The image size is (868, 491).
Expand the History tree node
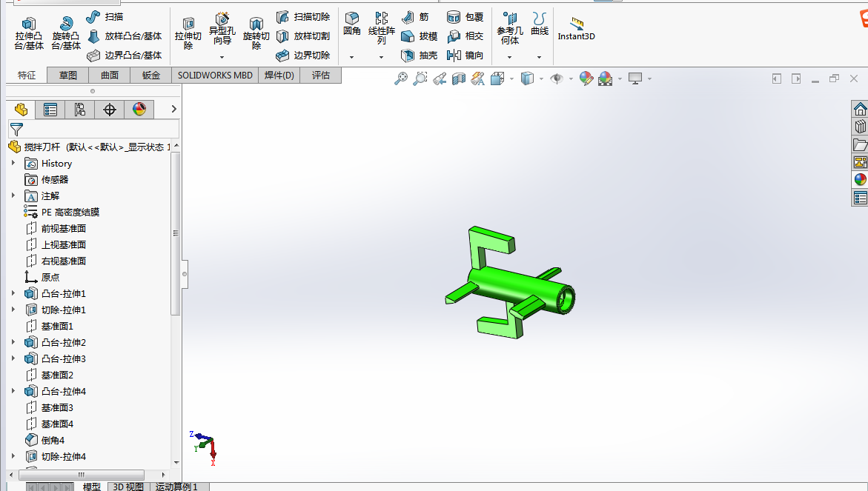13,163
